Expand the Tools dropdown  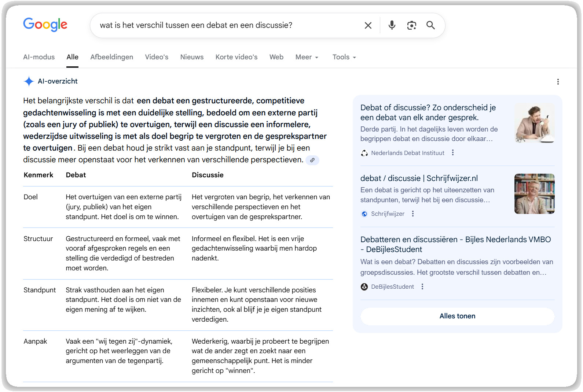pos(344,57)
